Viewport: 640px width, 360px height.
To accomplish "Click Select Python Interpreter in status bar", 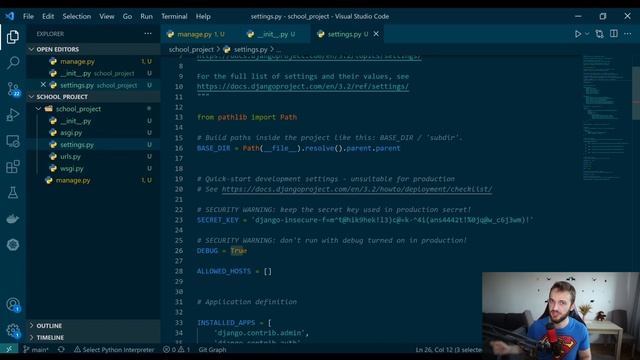I will click(x=114, y=349).
